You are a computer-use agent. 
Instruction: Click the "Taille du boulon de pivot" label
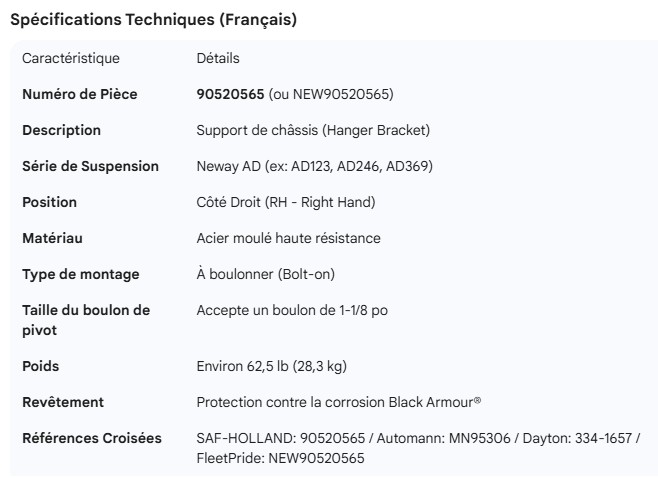point(86,320)
